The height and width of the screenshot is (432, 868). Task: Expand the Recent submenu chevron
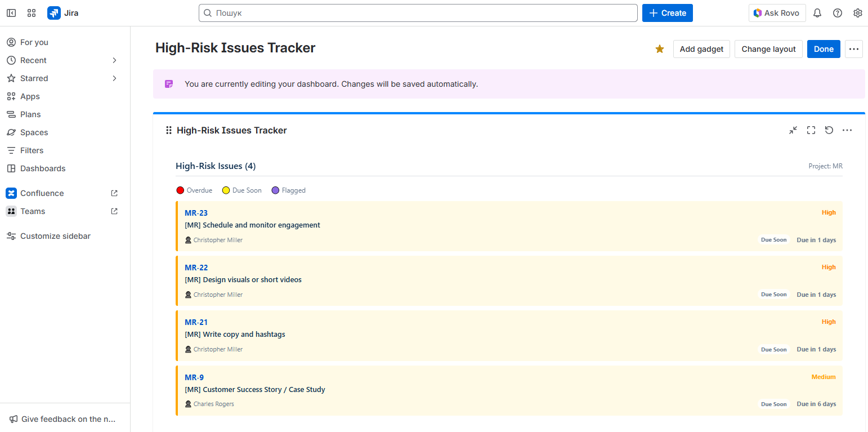tap(114, 60)
